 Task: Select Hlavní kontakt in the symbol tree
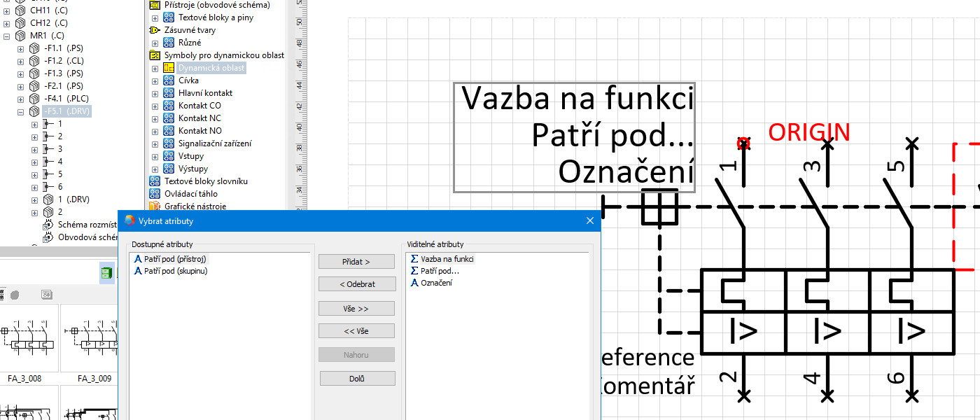[205, 93]
